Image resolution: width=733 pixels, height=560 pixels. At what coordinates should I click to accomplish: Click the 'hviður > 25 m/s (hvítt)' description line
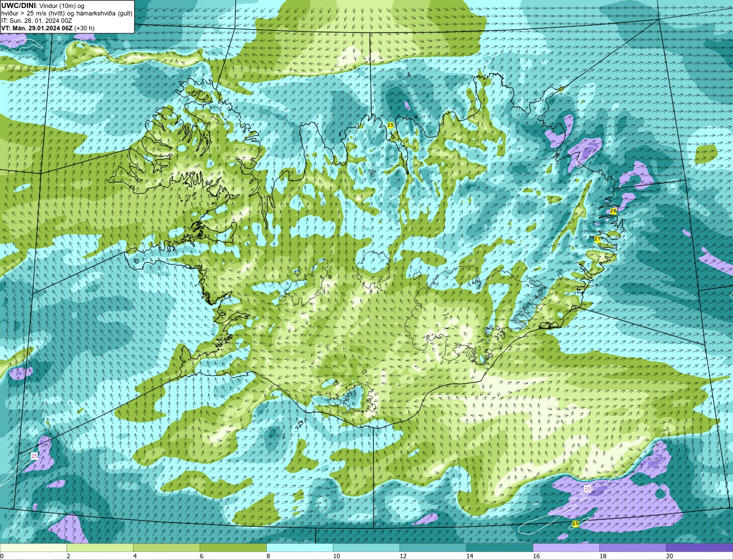(x=33, y=13)
